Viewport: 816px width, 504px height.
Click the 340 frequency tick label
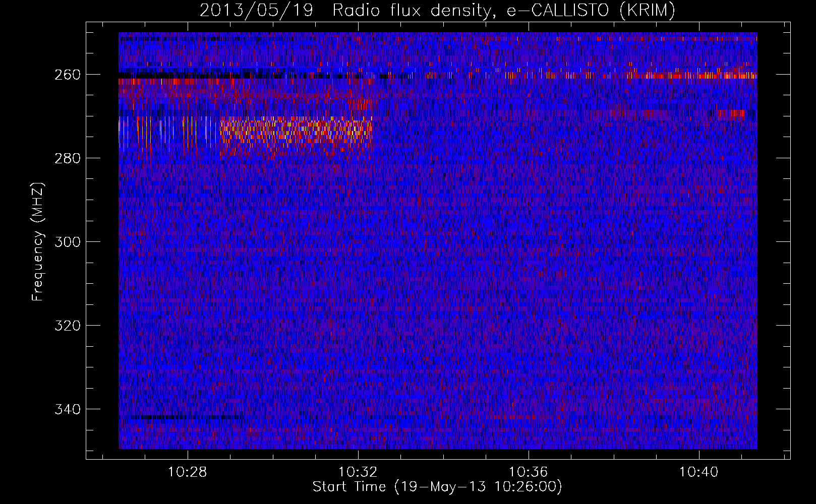(68, 409)
